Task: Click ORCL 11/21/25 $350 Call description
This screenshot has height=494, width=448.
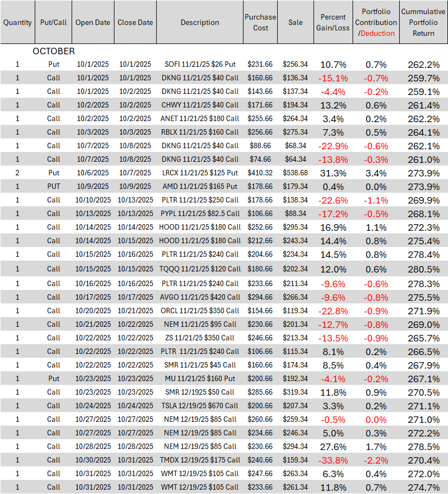Action: pos(200,311)
